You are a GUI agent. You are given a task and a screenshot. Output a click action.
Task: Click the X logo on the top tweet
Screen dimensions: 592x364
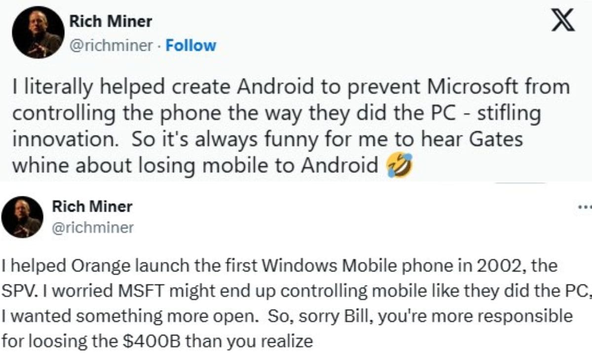[x=562, y=22]
